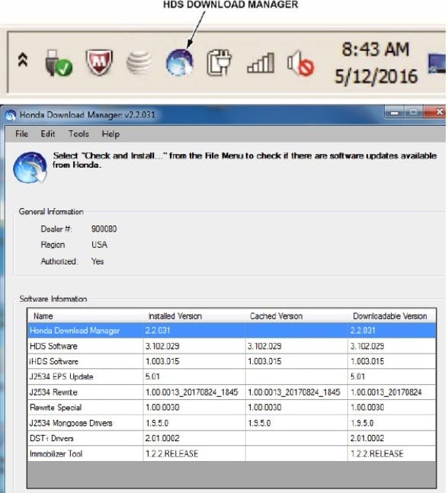Click iHDS Software cached version 1.003.015
The height and width of the screenshot is (493, 448).
click(x=264, y=362)
